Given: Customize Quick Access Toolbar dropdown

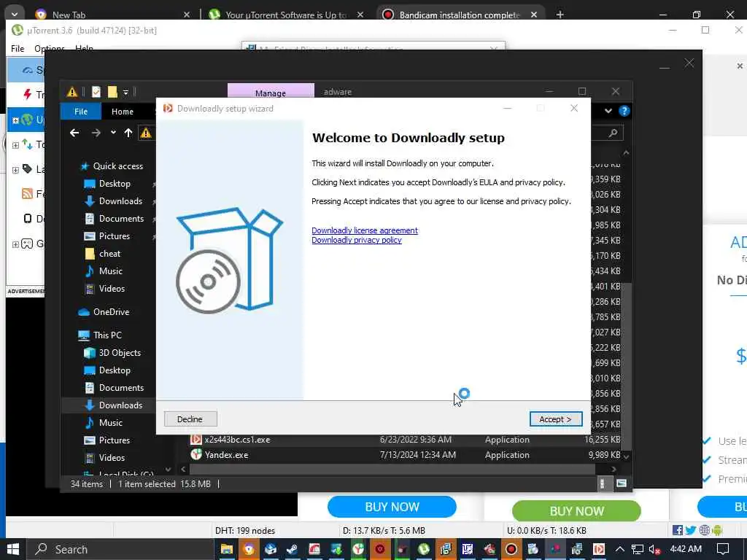Looking at the screenshot, I should (125, 93).
